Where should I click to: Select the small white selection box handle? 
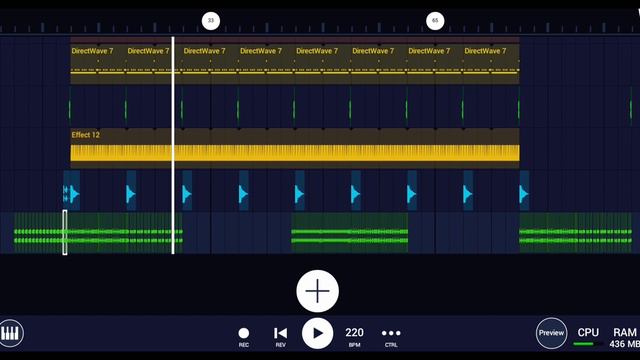point(65,233)
